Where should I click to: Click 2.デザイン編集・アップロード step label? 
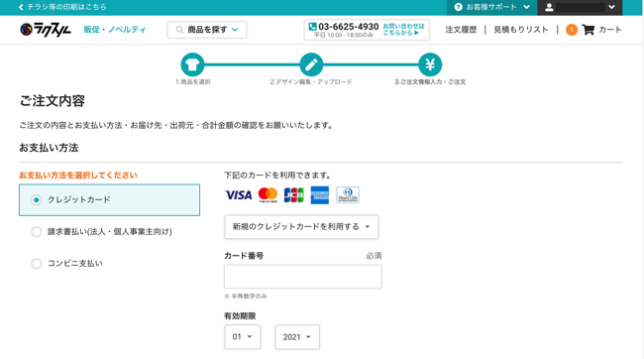pyautogui.click(x=311, y=82)
